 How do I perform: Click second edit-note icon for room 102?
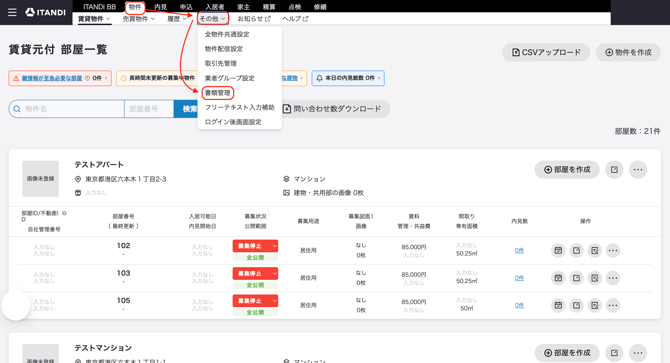pos(595,250)
